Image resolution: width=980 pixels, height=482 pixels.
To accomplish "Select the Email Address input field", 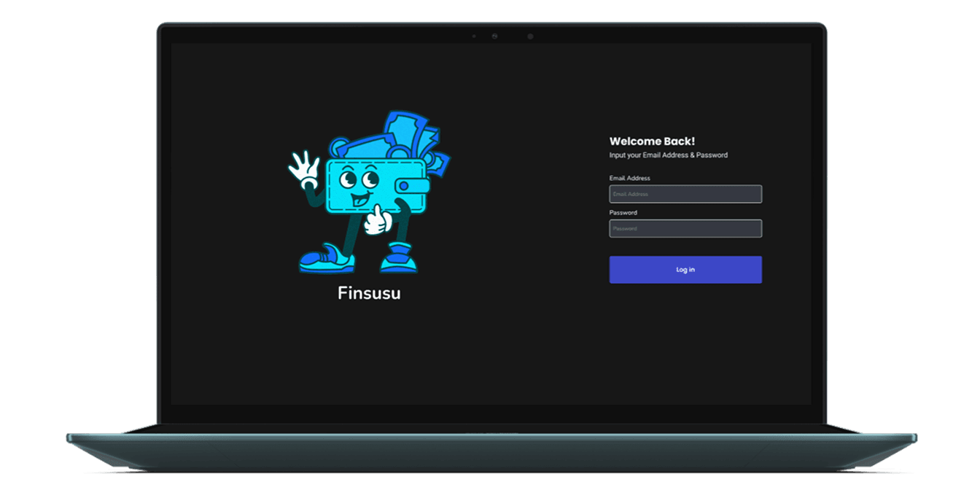I will coord(685,194).
